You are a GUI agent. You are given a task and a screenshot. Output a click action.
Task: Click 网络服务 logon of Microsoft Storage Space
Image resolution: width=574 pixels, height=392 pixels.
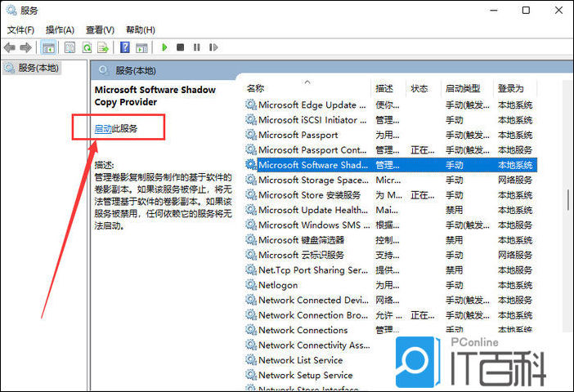point(514,180)
